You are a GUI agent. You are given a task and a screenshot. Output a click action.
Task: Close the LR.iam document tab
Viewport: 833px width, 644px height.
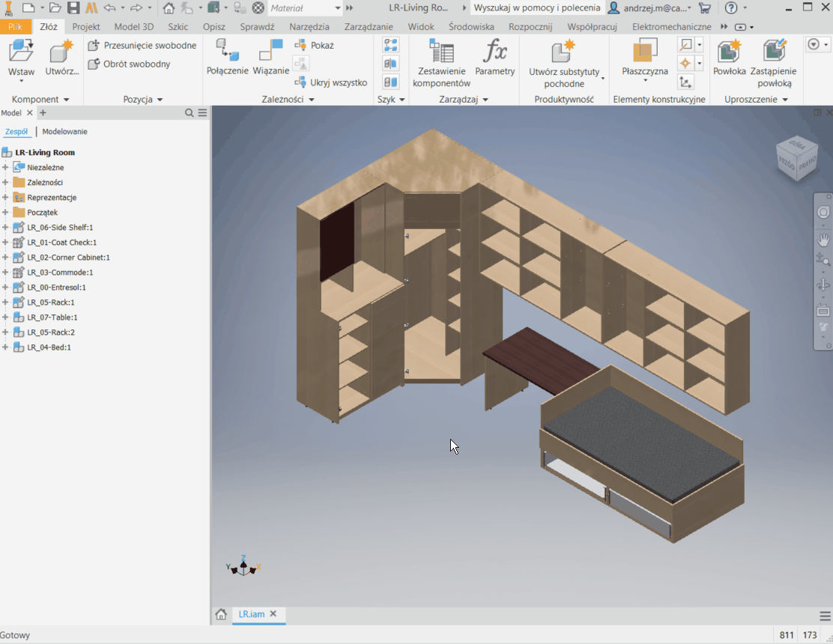pos(273,614)
